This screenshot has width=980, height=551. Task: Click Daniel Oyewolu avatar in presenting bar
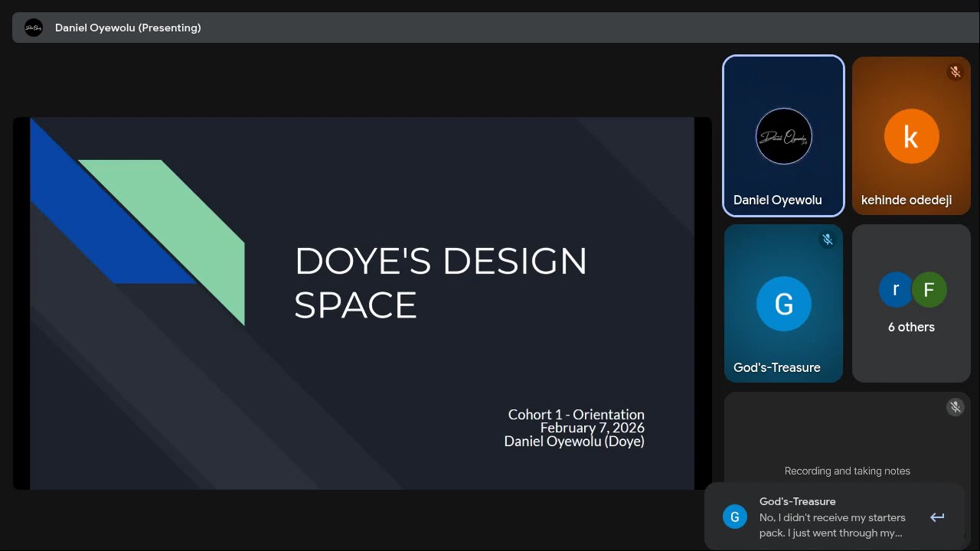click(34, 28)
